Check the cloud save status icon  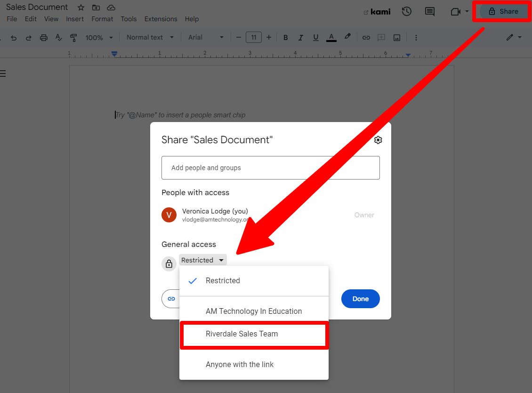click(111, 7)
